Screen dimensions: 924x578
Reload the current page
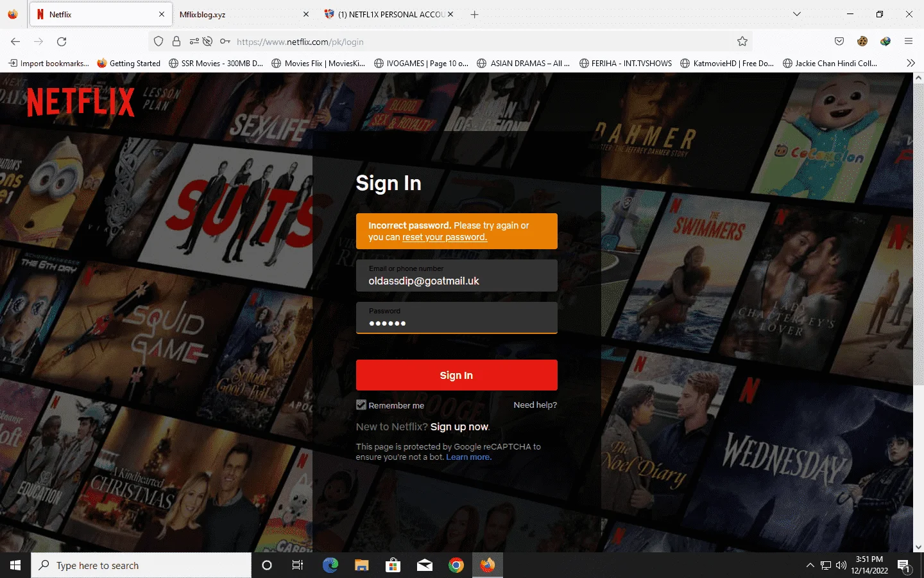(62, 42)
